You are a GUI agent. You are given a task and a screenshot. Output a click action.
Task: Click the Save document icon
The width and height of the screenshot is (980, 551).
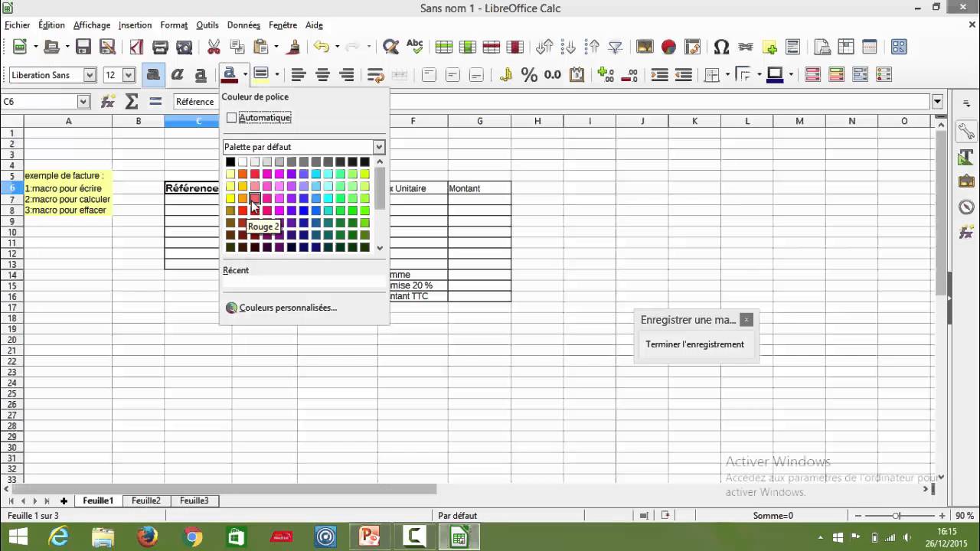pos(83,47)
